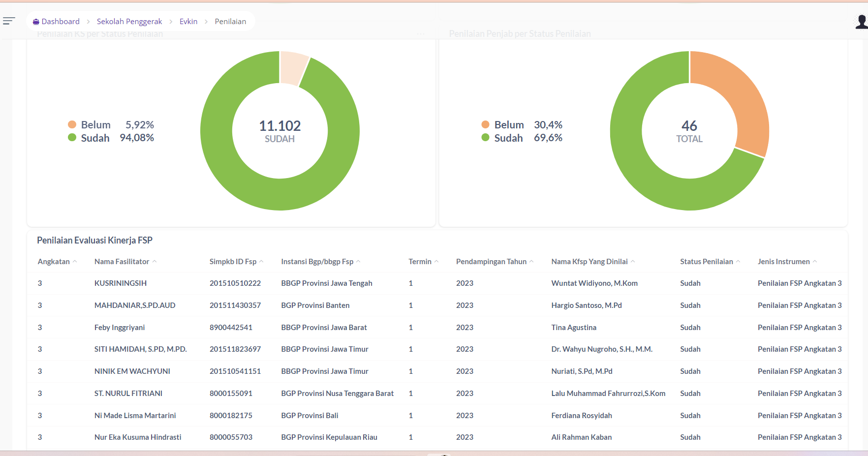Select the MAHDANIAR,S.PD.AUD cell
Image resolution: width=868 pixels, height=456 pixels.
135,305
